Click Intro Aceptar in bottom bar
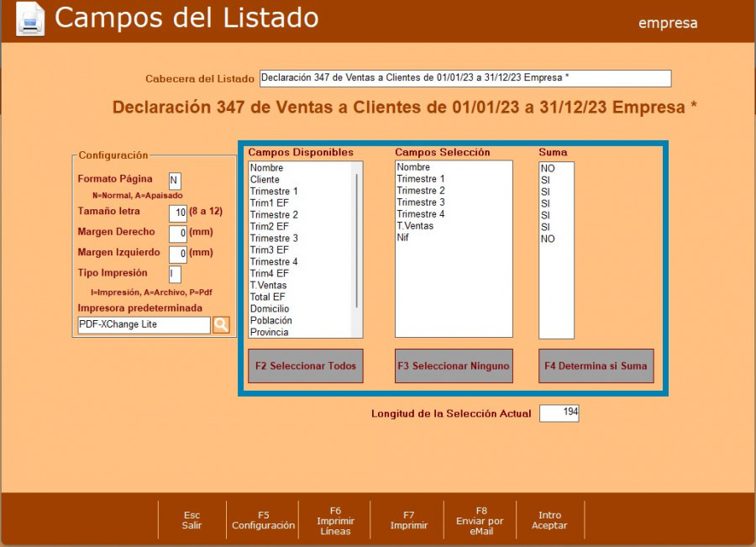The width and height of the screenshot is (756, 547). [549, 520]
